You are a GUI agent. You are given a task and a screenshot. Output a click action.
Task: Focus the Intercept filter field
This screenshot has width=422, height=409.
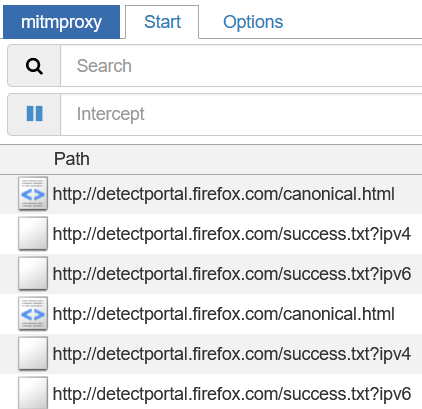tap(241, 114)
